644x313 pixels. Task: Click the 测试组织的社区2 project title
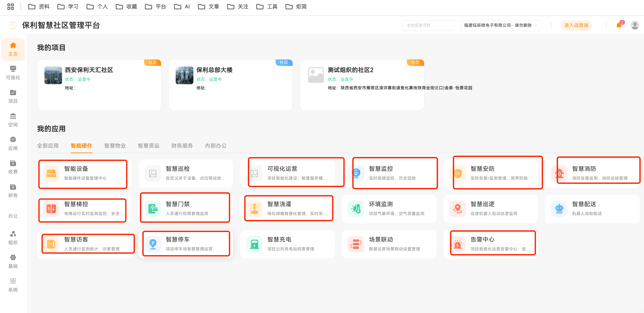[x=351, y=70]
